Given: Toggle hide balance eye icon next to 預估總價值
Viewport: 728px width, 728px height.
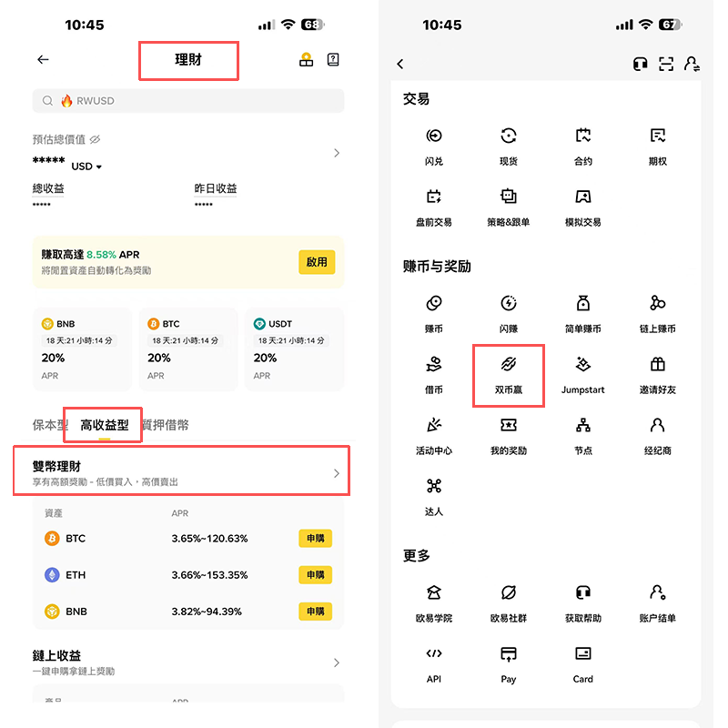Looking at the screenshot, I should coord(95,139).
